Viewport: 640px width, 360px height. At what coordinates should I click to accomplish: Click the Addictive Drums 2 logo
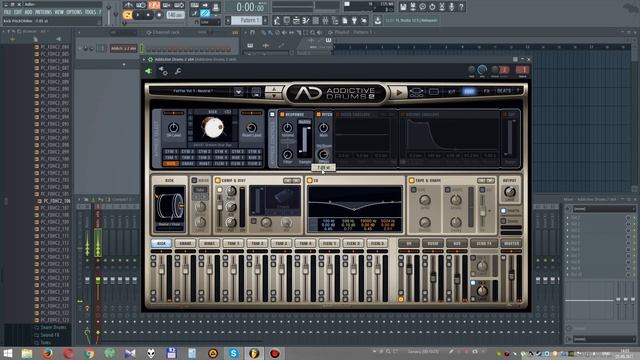(336, 93)
